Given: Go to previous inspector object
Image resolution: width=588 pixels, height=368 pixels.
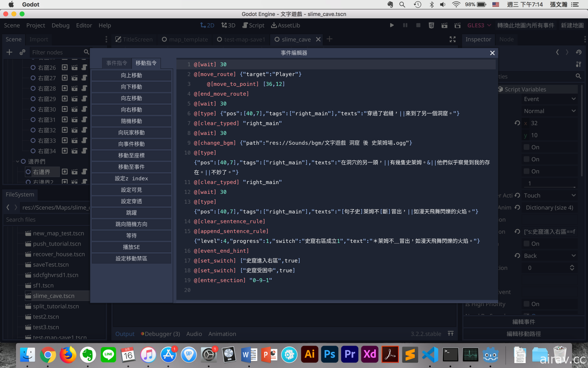Looking at the screenshot, I should pos(557,52).
